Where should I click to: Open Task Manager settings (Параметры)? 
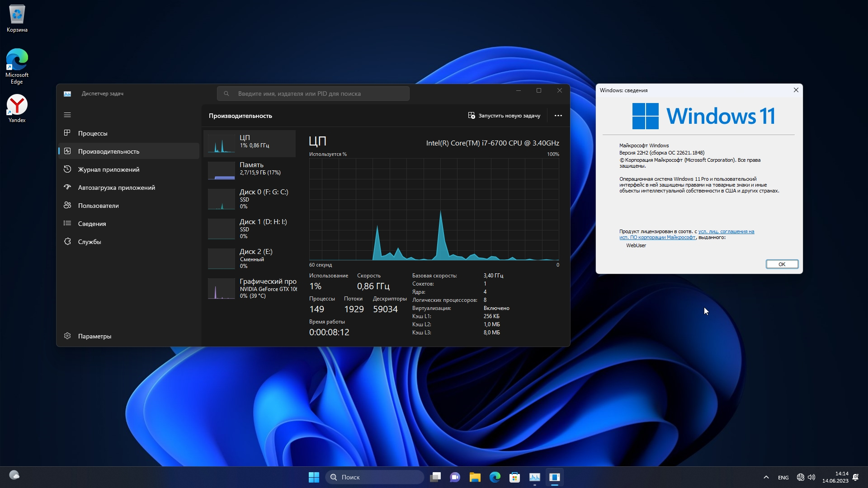coord(94,336)
